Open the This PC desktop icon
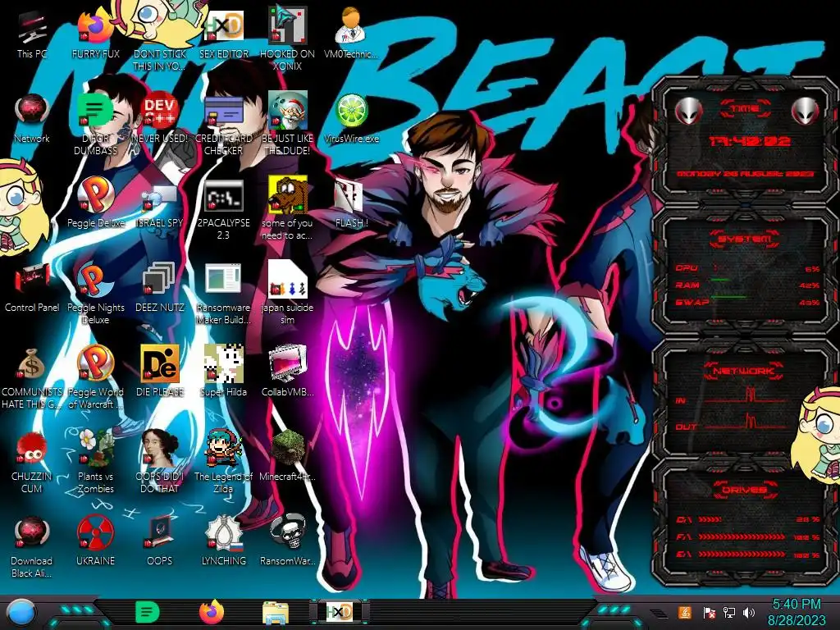This screenshot has width=840, height=630. [32, 34]
